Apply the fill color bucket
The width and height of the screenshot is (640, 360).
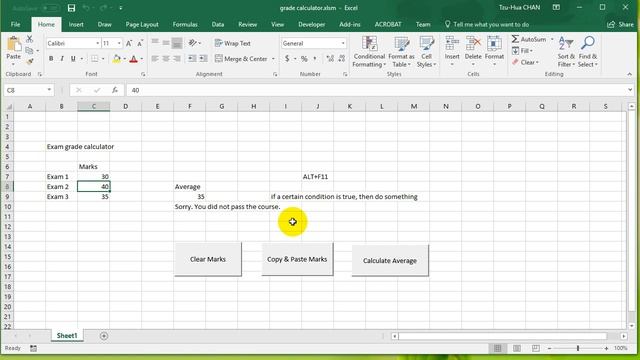click(116, 59)
